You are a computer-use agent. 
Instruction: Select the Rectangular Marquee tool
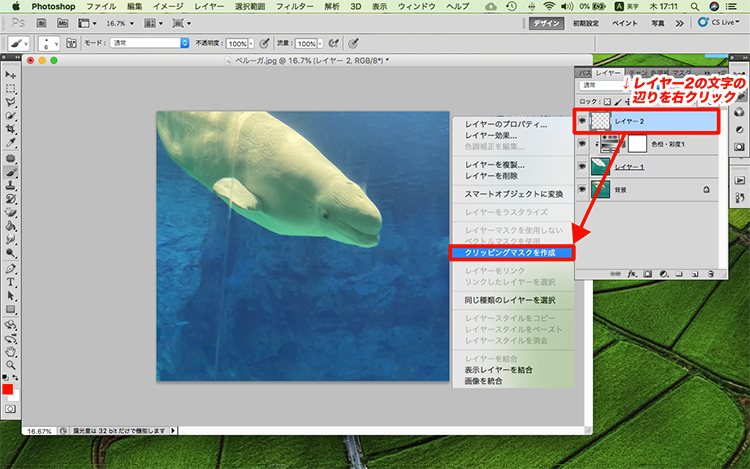(x=11, y=88)
